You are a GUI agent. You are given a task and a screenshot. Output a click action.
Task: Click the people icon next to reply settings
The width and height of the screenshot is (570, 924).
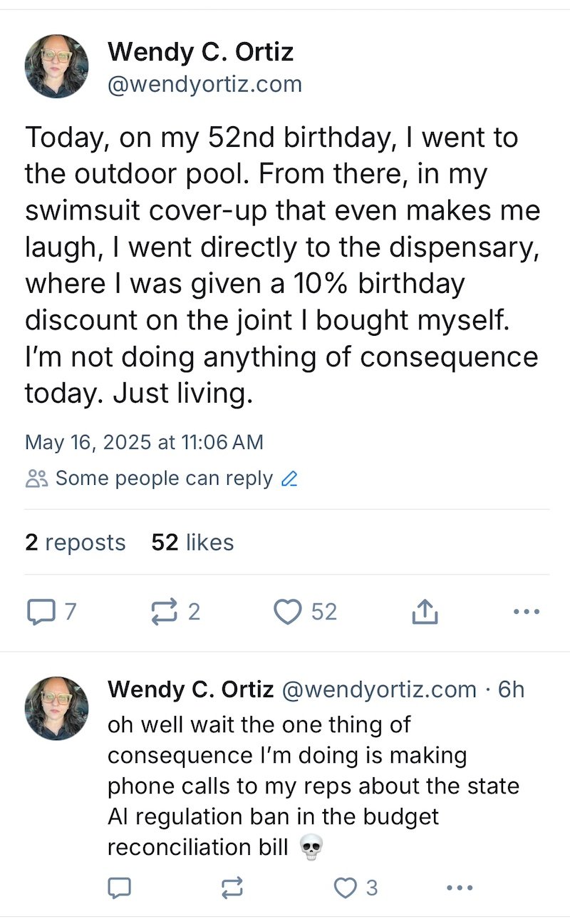[36, 478]
